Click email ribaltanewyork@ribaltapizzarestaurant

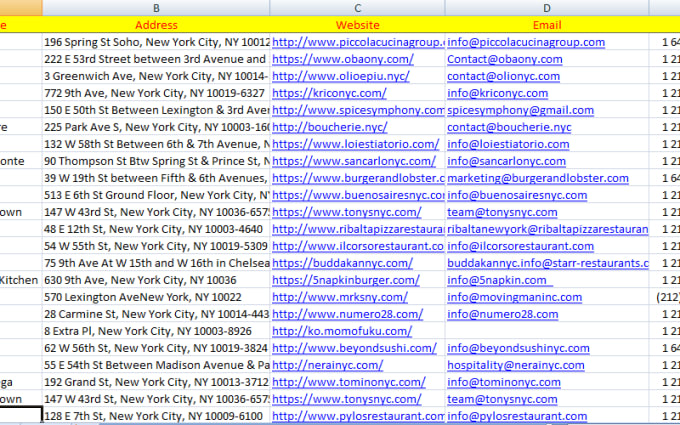(548, 229)
